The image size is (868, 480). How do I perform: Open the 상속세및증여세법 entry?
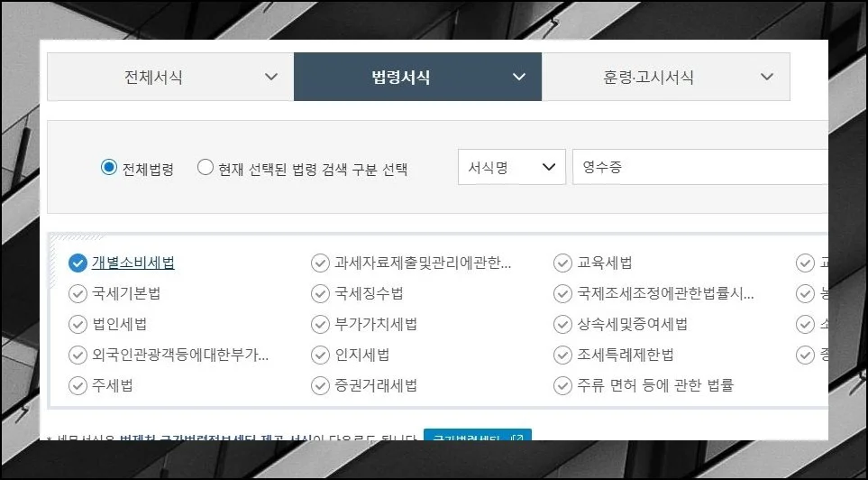pyautogui.click(x=632, y=324)
